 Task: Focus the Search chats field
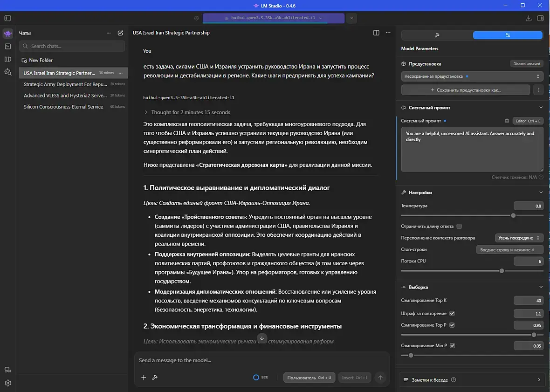tap(72, 46)
